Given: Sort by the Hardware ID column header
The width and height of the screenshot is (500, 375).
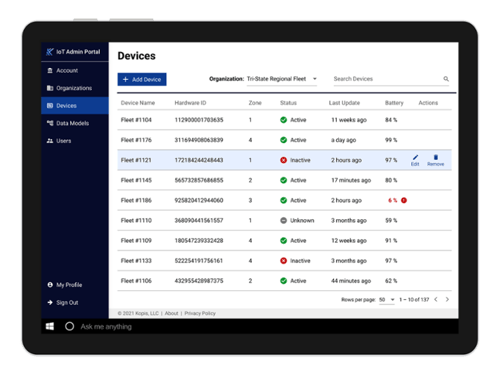Looking at the screenshot, I should [x=190, y=103].
